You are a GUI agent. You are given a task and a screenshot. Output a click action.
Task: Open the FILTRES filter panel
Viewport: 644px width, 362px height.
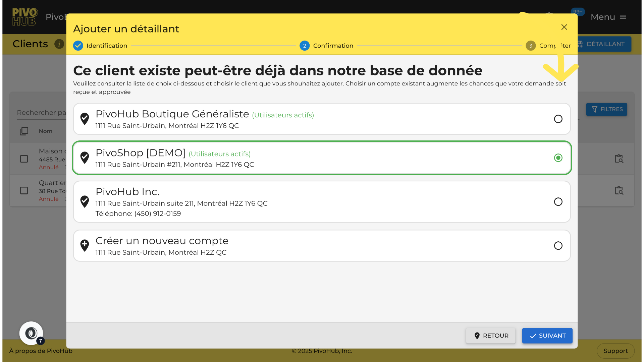click(x=606, y=109)
